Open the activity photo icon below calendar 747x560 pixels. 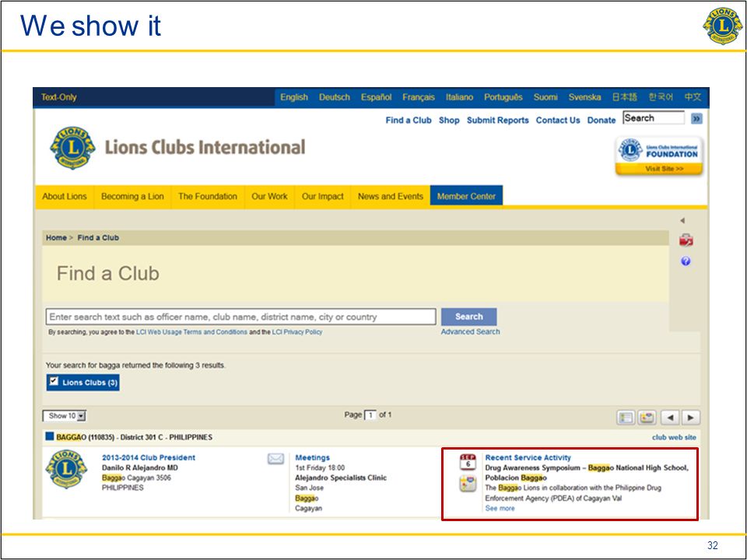[x=468, y=483]
